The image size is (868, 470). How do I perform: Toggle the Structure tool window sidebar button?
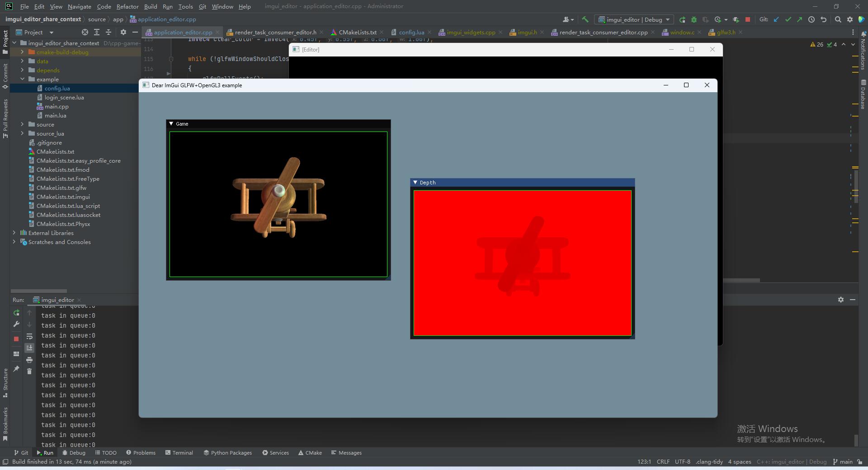5,383
